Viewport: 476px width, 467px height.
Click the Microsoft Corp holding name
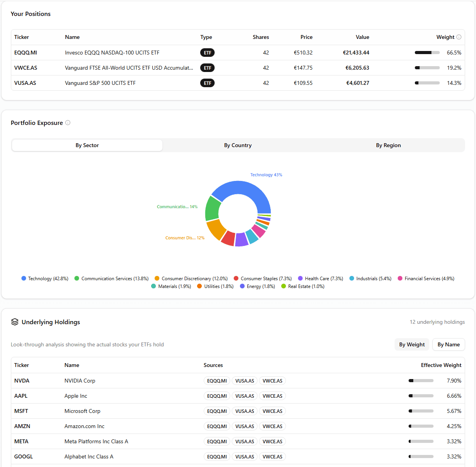tap(83, 411)
